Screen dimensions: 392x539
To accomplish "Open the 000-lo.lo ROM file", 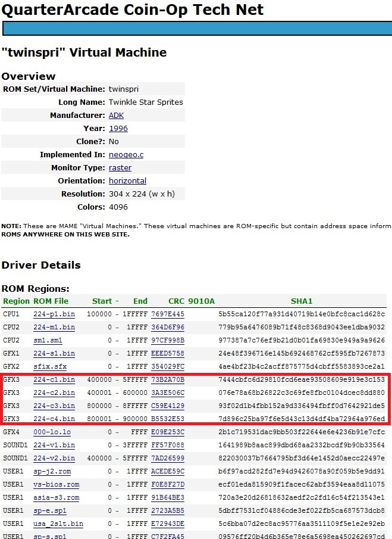I will [x=52, y=432].
